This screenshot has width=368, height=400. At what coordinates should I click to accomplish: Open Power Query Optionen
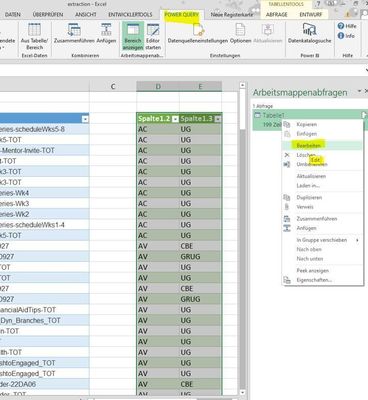240,33
